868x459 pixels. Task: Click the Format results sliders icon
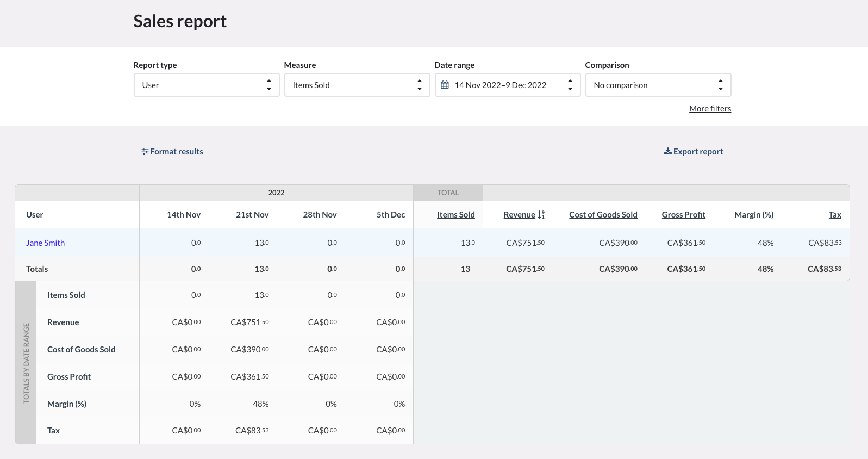point(145,152)
